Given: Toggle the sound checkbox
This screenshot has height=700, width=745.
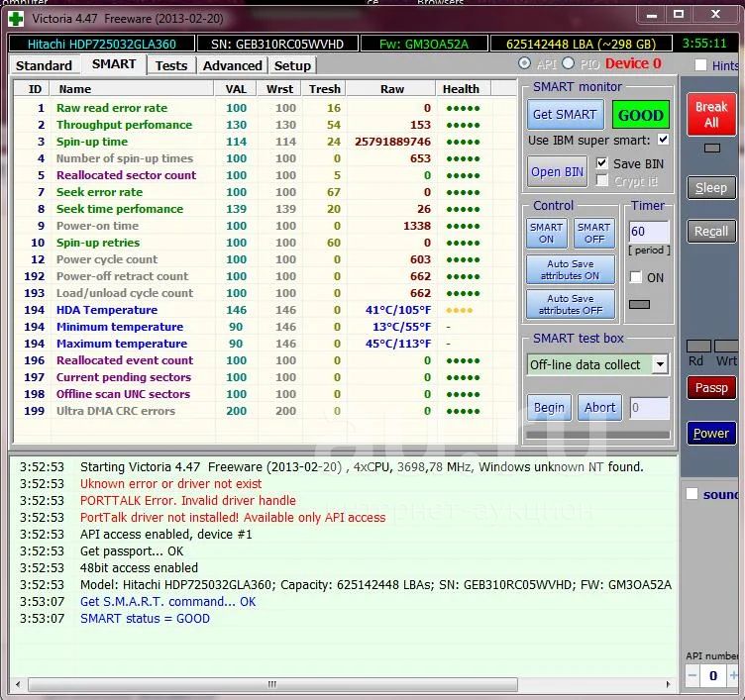Looking at the screenshot, I should 692,494.
